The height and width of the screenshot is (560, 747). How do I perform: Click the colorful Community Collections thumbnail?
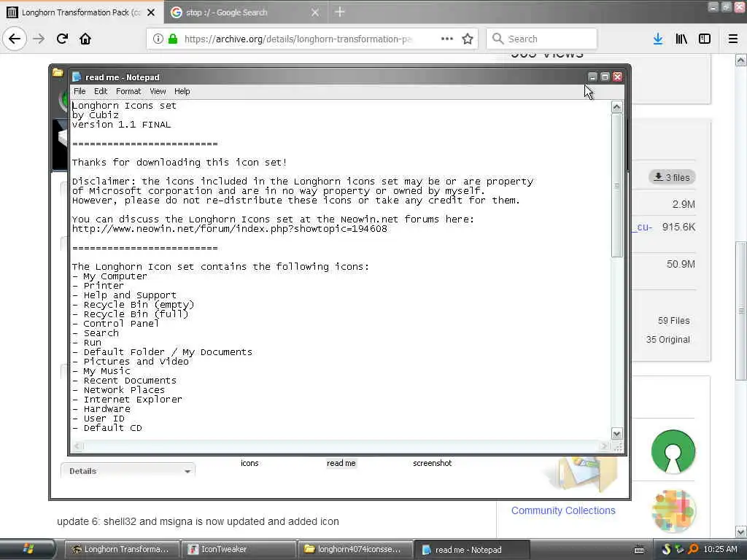[674, 511]
